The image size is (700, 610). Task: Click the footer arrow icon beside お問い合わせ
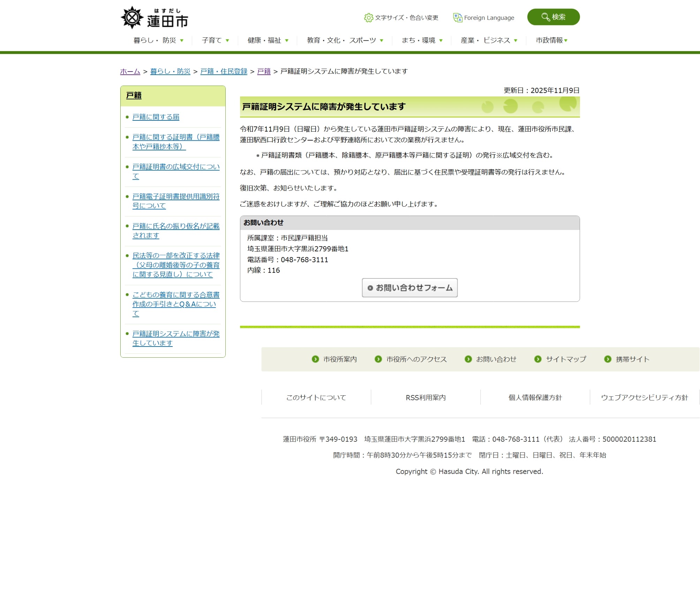point(468,359)
